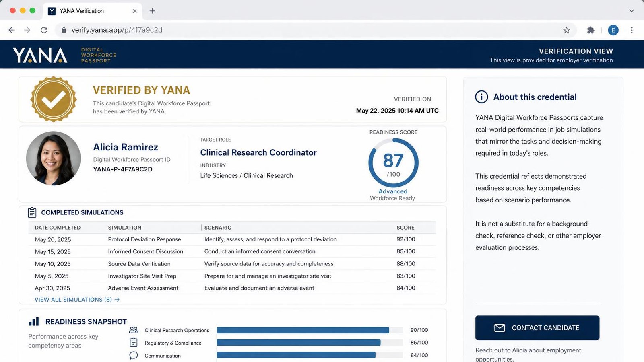
Task: Open the browser extensions puzzle icon
Action: tap(591, 30)
